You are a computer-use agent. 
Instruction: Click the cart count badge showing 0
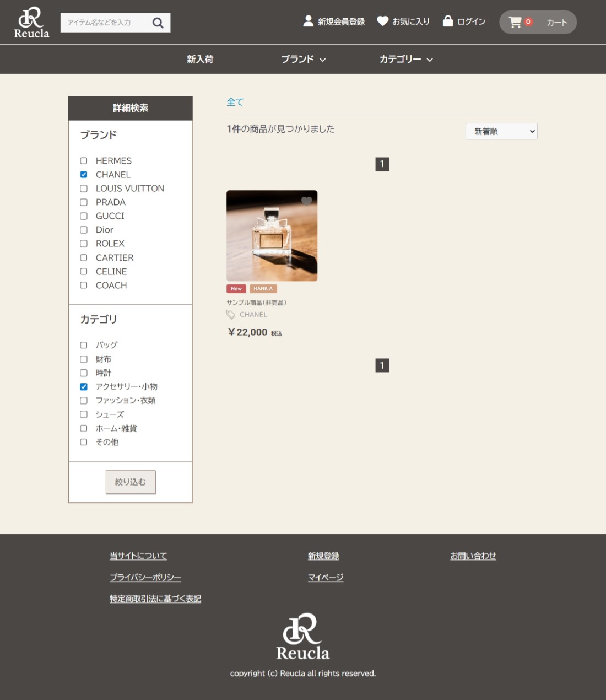528,22
